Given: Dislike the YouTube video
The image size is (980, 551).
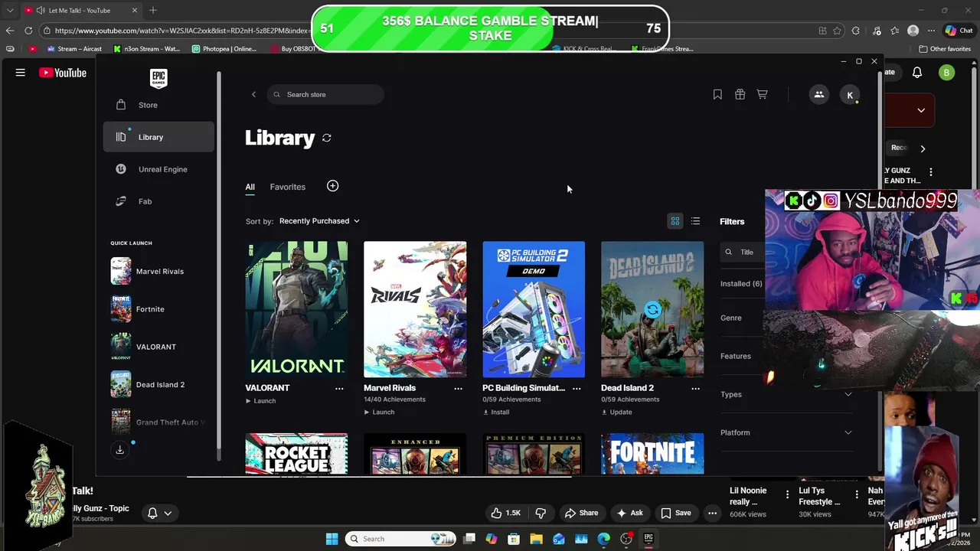Looking at the screenshot, I should point(541,513).
